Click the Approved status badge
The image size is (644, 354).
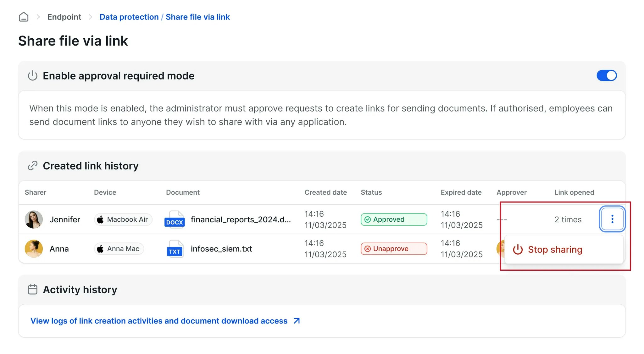point(394,219)
